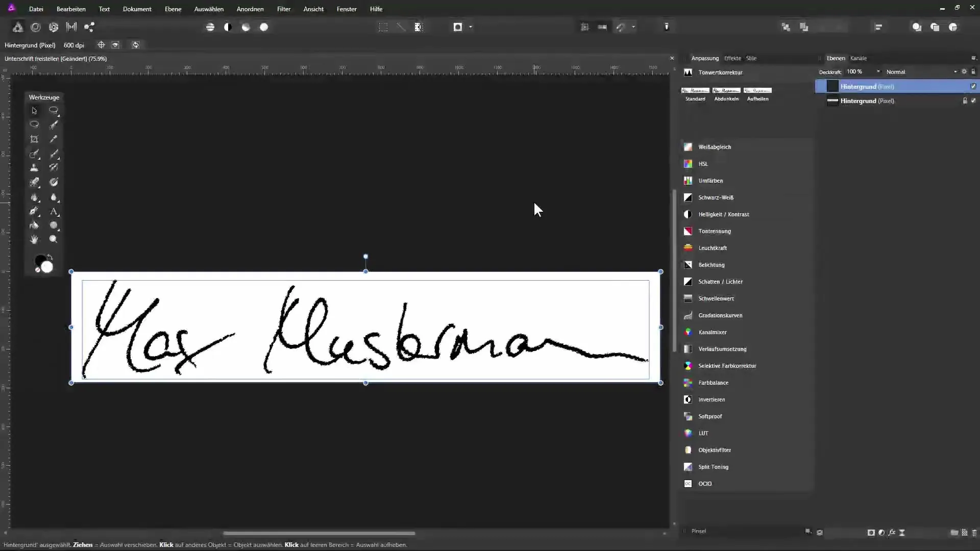Select the Flood Fill bucket tool
The width and height of the screenshot is (980, 551).
(x=34, y=225)
